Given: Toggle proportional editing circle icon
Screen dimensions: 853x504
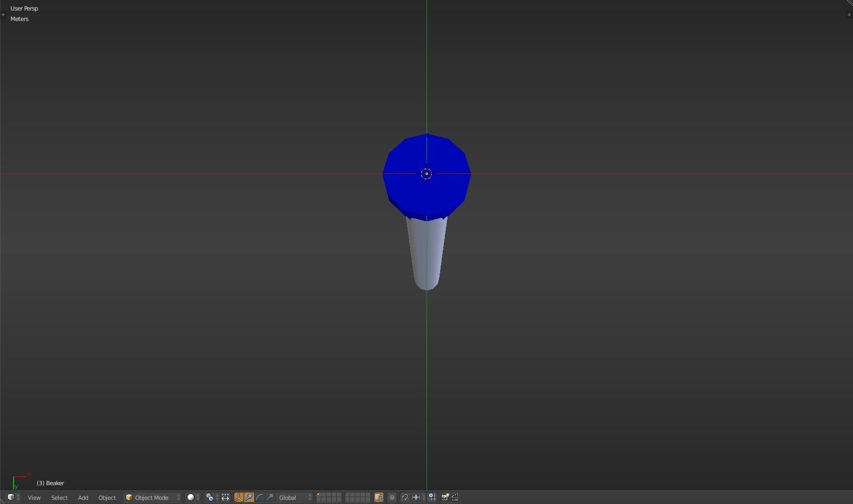Looking at the screenshot, I should click(x=392, y=497).
